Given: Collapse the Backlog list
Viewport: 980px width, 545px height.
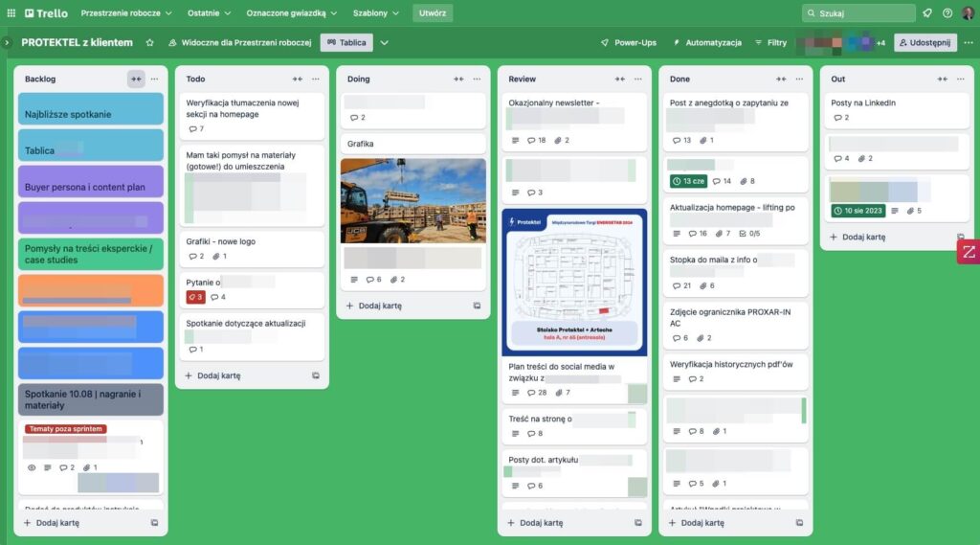Looking at the screenshot, I should tap(136, 79).
